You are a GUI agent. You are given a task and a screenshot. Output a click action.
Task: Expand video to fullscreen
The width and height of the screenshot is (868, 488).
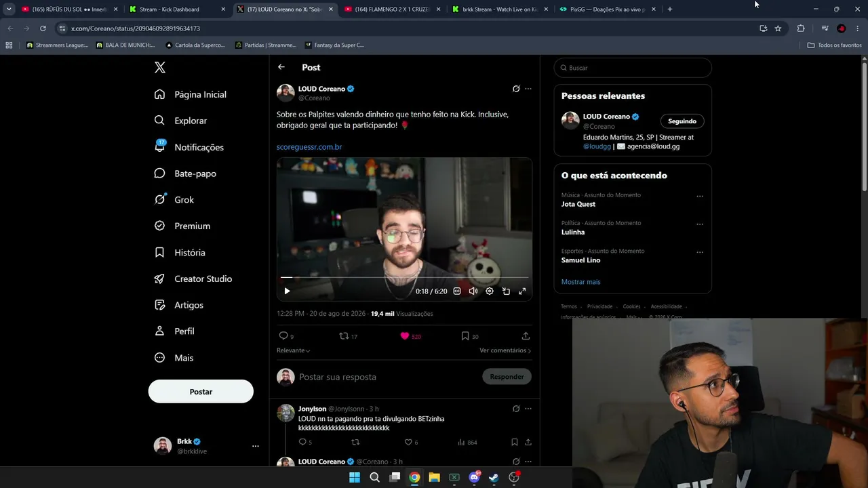522,291
